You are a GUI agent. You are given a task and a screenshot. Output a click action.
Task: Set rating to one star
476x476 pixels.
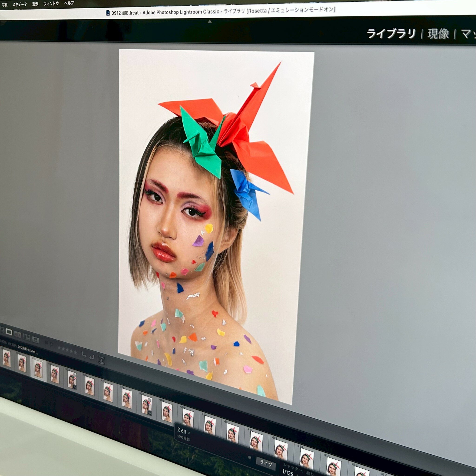tap(59, 348)
